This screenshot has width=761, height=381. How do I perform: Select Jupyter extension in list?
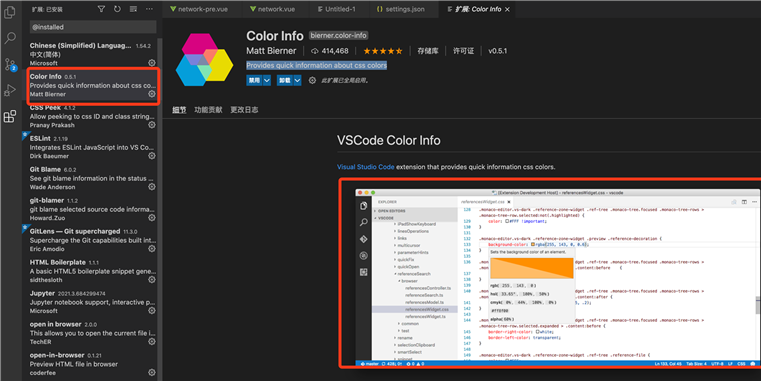click(92, 302)
